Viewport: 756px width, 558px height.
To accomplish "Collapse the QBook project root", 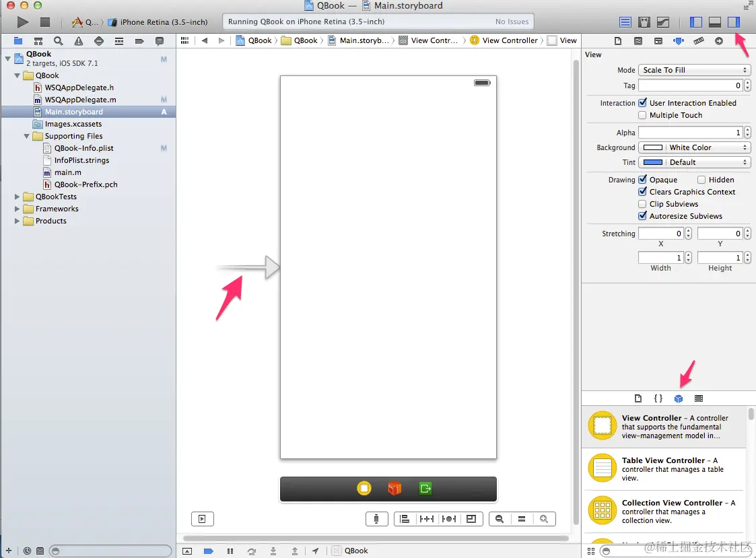I will pyautogui.click(x=7, y=59).
